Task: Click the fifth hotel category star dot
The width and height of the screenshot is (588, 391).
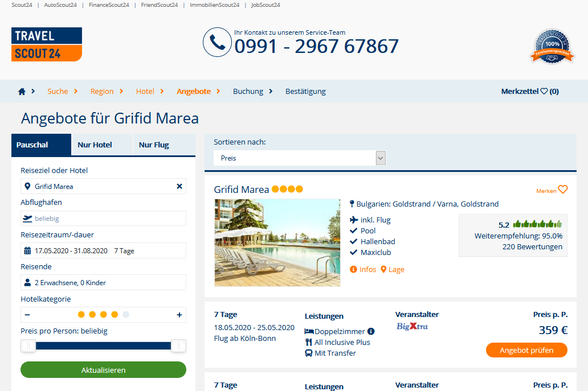Action: click(126, 315)
